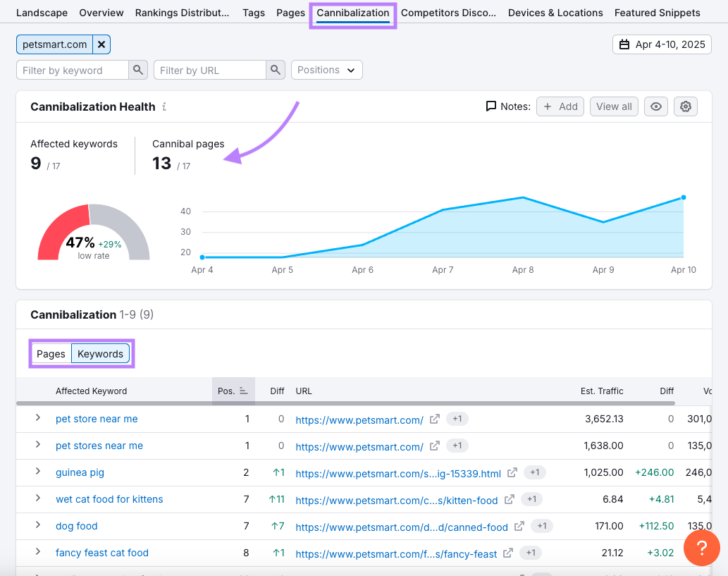Open the 'fancy feast cat food' keyword link
Screen dimensions: 728x576
tap(102, 553)
